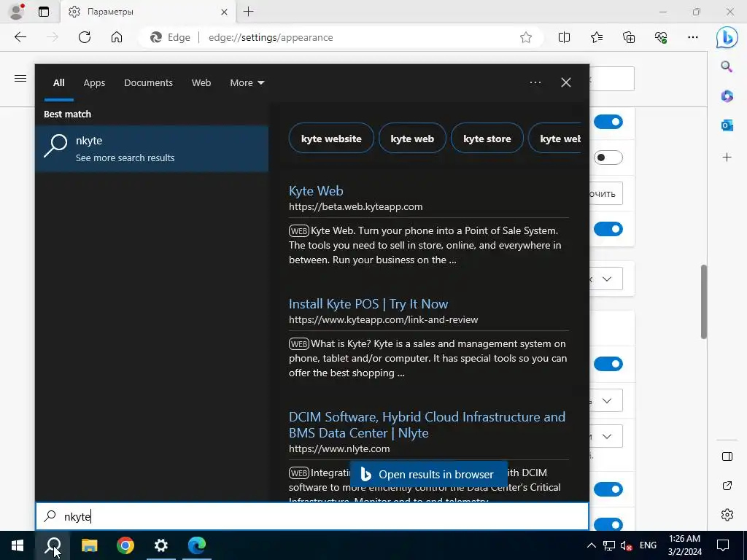Click the Edge address bar URL
Screen dimensions: 747x560
pyautogui.click(x=271, y=37)
